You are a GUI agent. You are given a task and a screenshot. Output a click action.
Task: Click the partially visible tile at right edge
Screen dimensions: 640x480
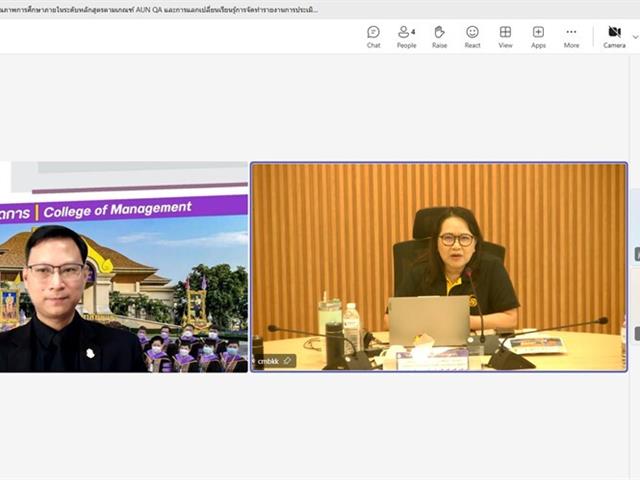click(636, 290)
